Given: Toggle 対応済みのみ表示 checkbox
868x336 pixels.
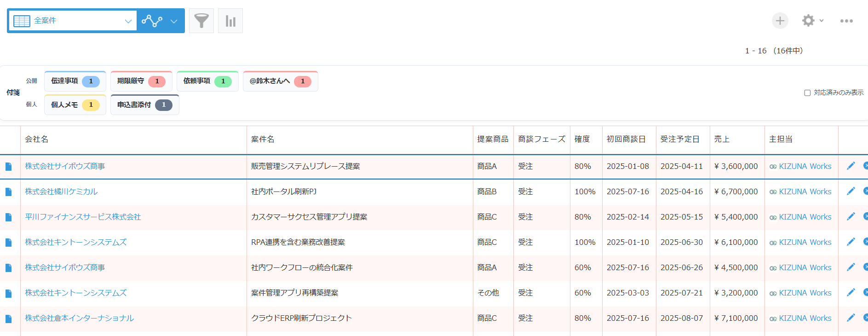Looking at the screenshot, I should click(807, 93).
